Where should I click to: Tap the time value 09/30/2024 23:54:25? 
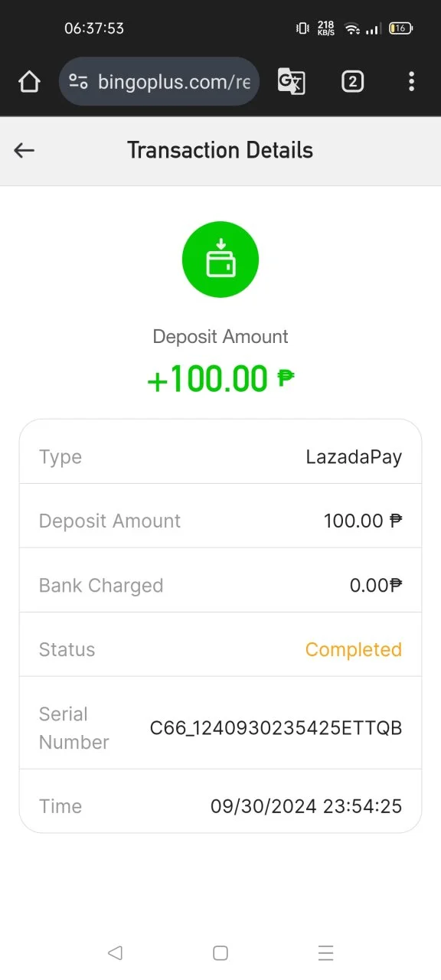click(306, 806)
